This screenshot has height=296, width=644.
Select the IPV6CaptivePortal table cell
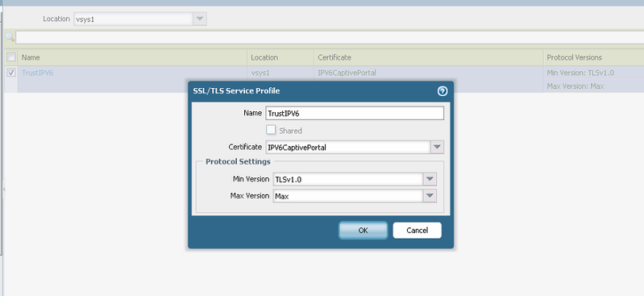click(x=347, y=73)
